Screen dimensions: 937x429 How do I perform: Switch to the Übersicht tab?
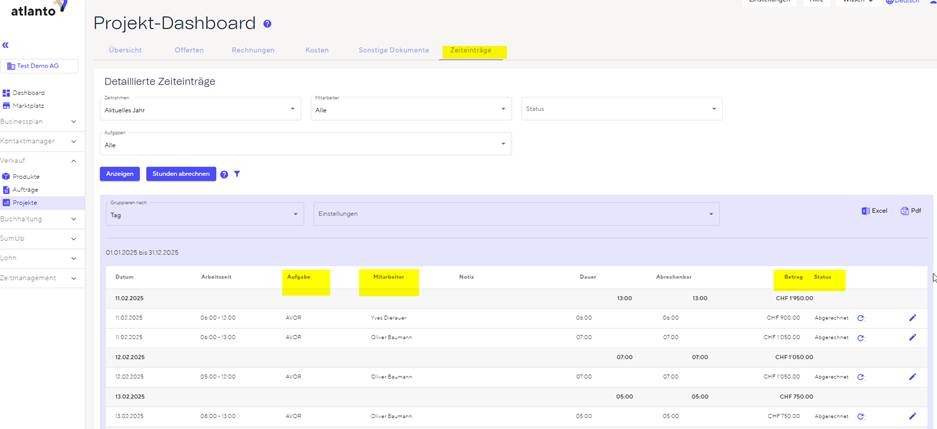click(125, 50)
